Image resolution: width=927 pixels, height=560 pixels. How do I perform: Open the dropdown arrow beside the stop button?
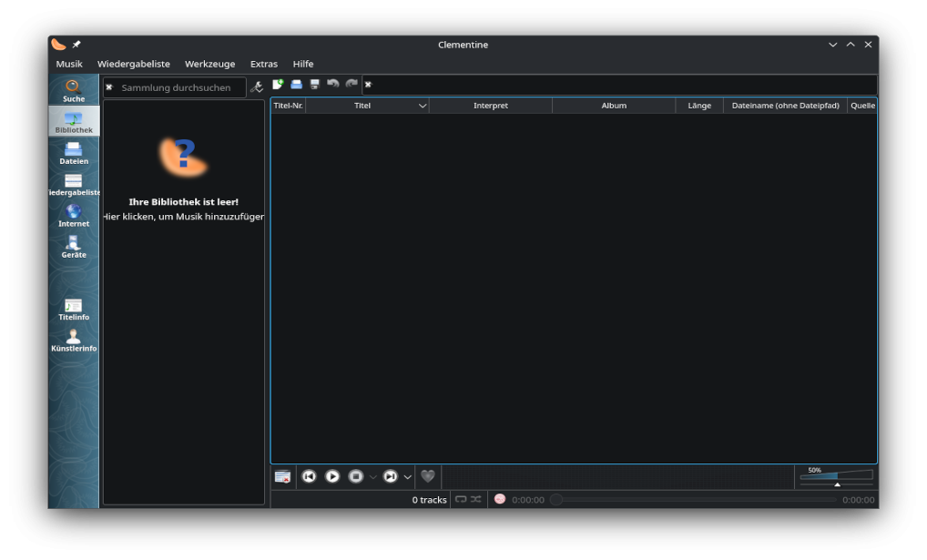pos(372,477)
